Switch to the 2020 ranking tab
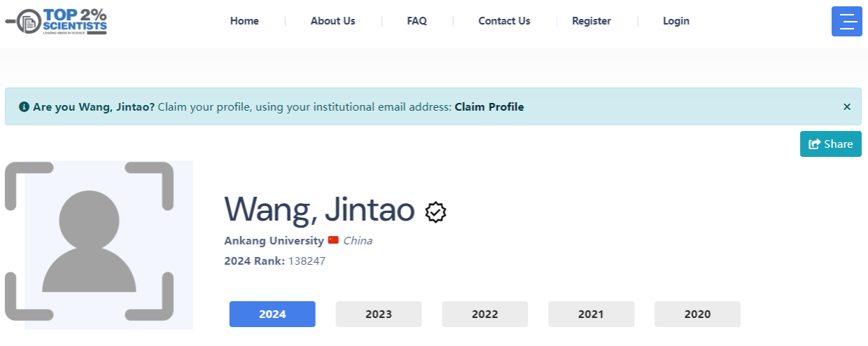The width and height of the screenshot is (868, 346). tap(697, 314)
